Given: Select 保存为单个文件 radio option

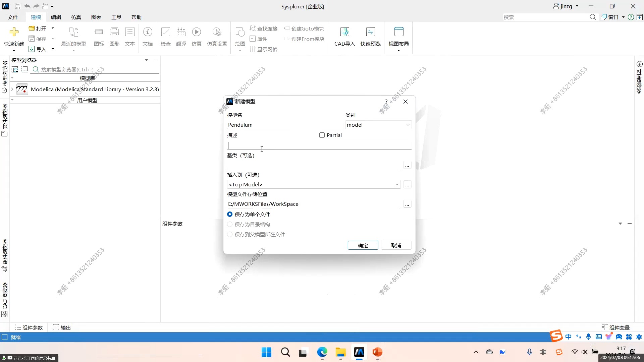Looking at the screenshot, I should point(230,214).
